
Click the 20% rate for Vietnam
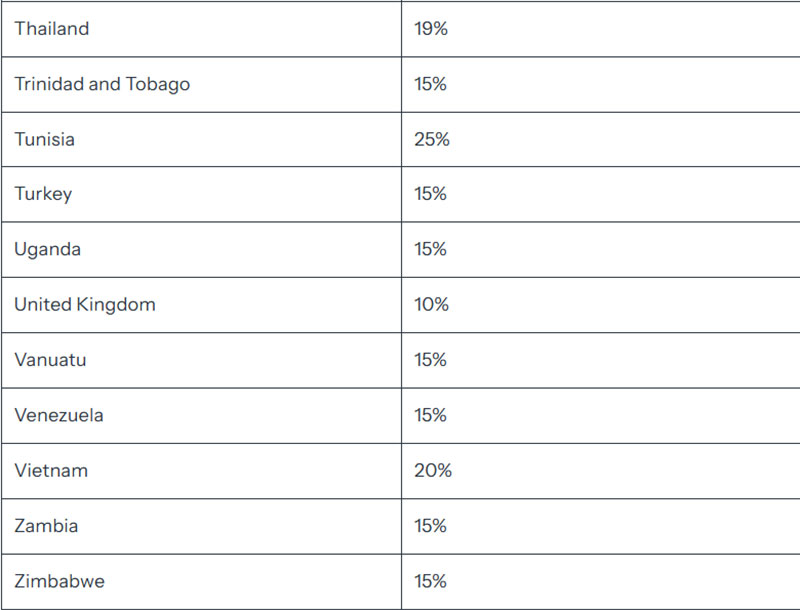tap(433, 470)
